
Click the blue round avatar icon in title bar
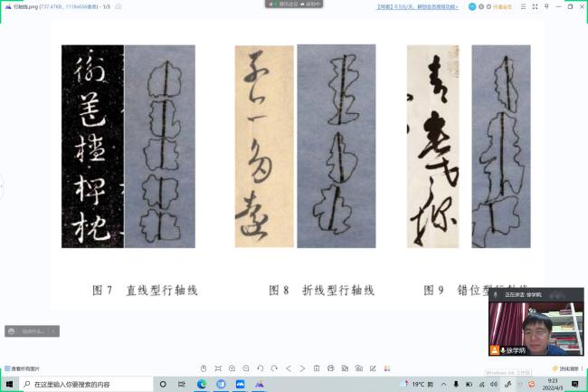coord(472,6)
